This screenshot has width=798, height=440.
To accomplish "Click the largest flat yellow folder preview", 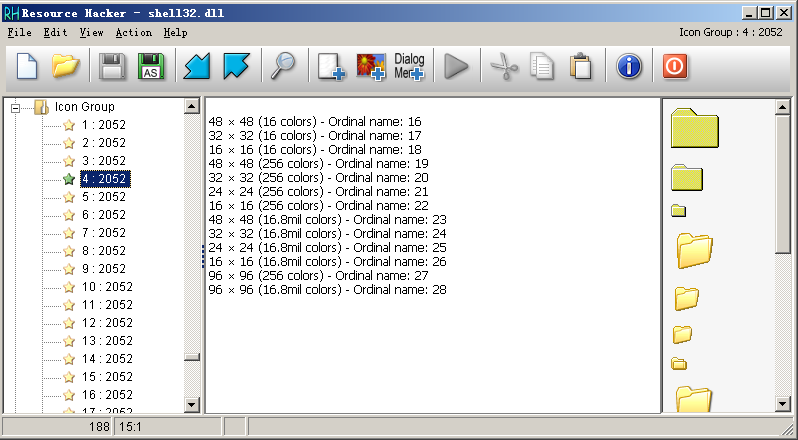I will click(695, 128).
